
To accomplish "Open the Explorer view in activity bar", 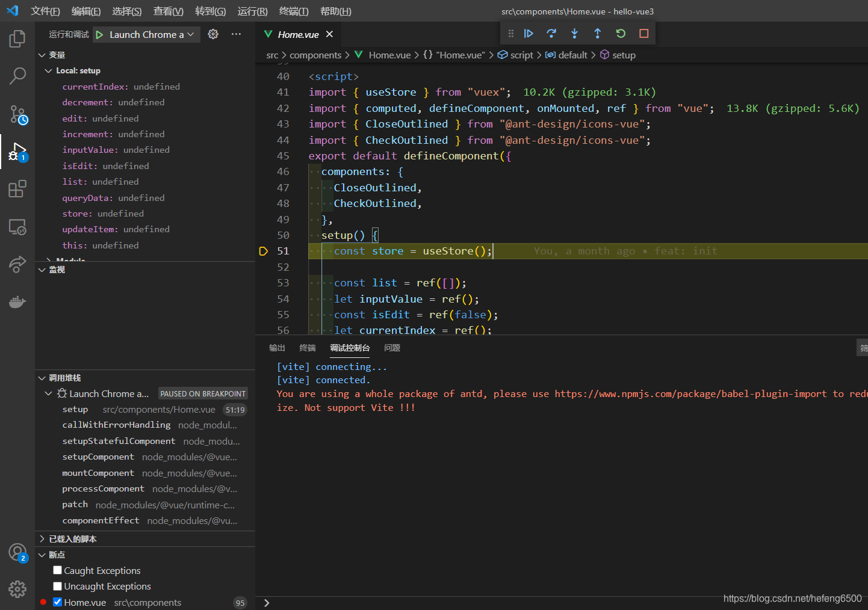I will pyautogui.click(x=17, y=39).
